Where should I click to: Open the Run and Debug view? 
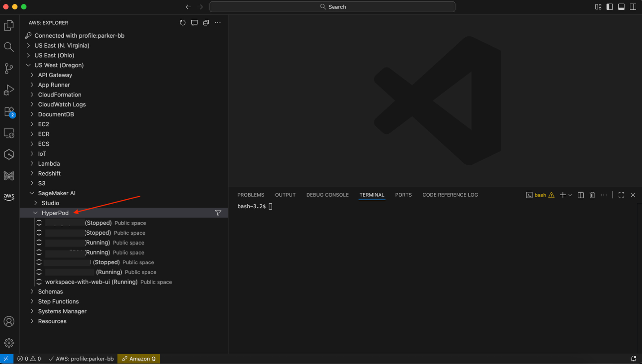pyautogui.click(x=9, y=90)
